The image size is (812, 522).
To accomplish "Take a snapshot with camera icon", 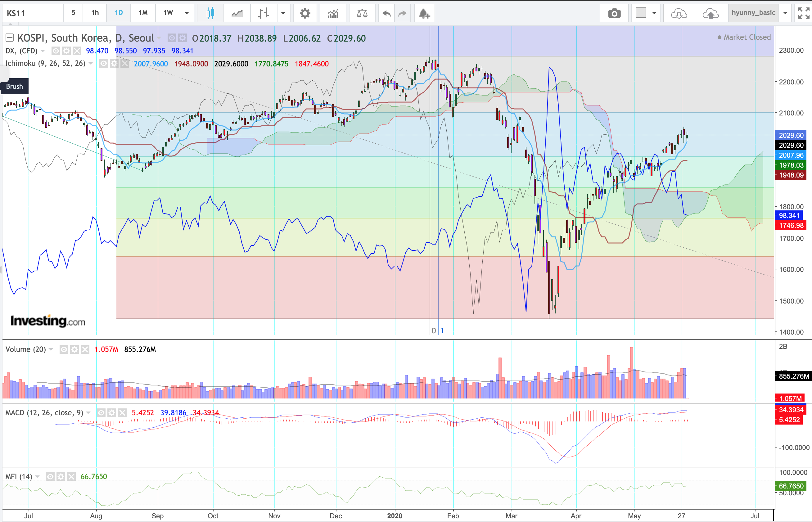I will click(614, 13).
